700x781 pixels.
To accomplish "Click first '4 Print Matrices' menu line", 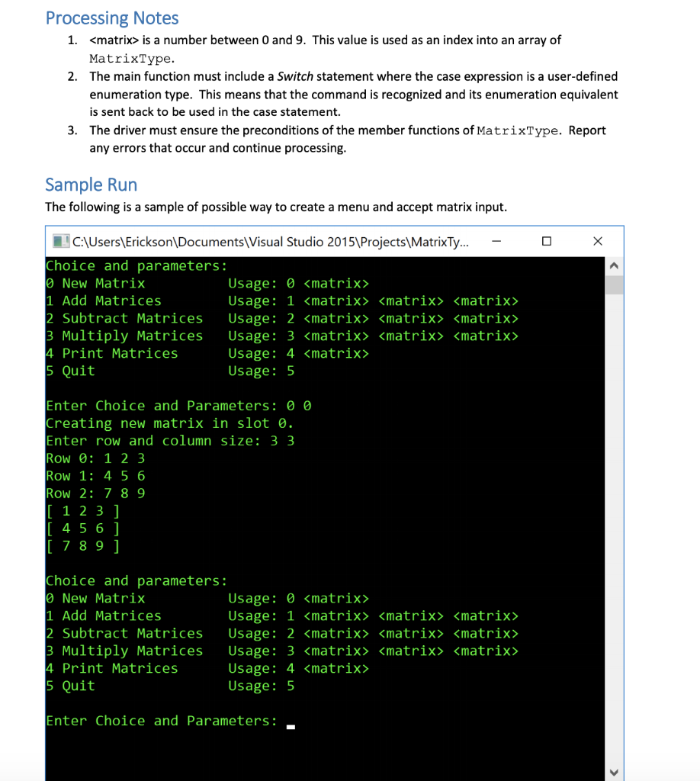I will 207,354.
